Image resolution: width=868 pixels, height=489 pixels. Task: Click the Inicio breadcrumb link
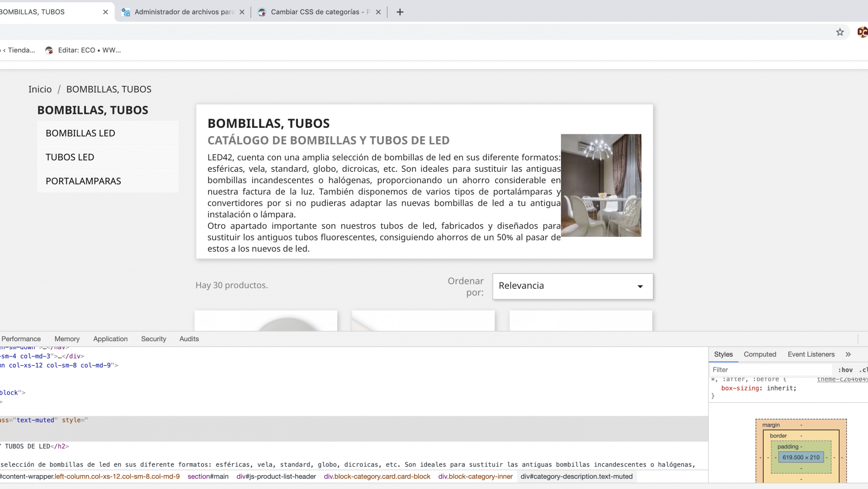tap(40, 89)
